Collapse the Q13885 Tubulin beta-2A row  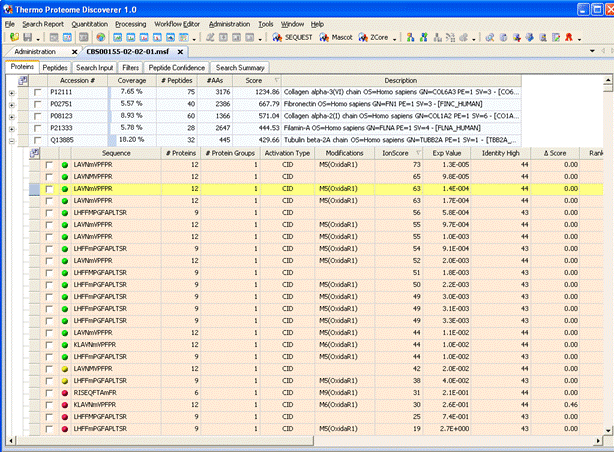12,141
